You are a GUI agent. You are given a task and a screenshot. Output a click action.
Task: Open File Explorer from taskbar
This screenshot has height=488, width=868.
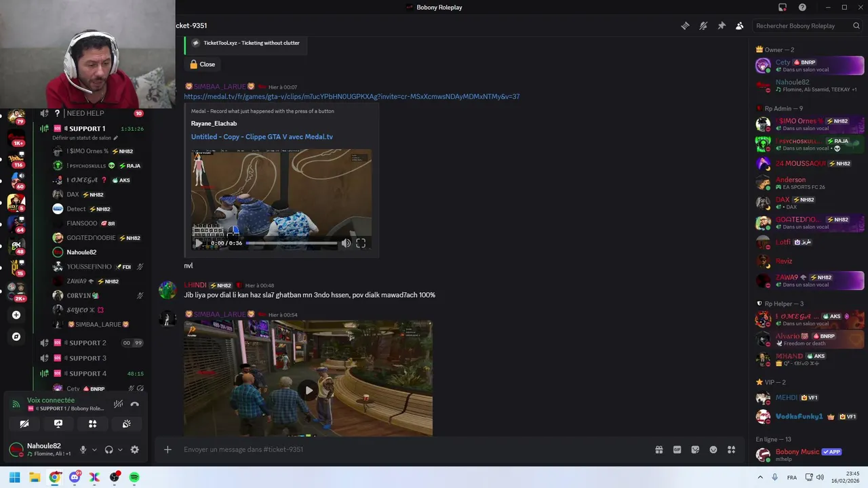(35, 477)
